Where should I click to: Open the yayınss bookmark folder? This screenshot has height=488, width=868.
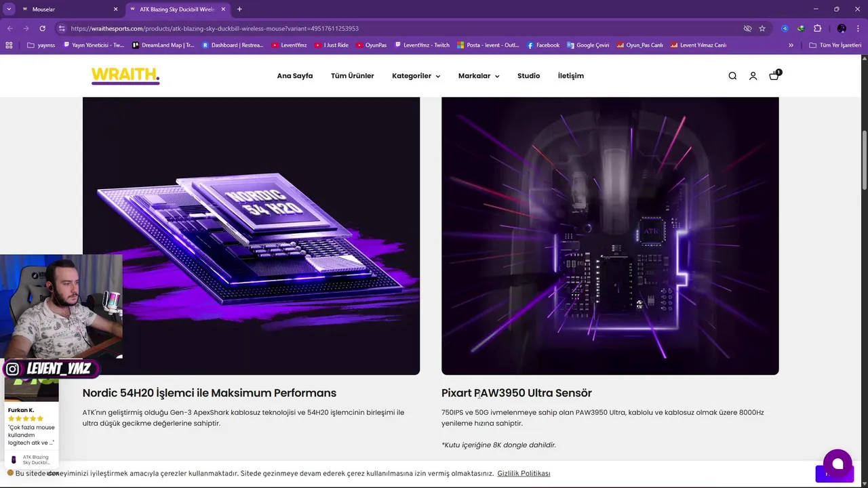pyautogui.click(x=41, y=45)
